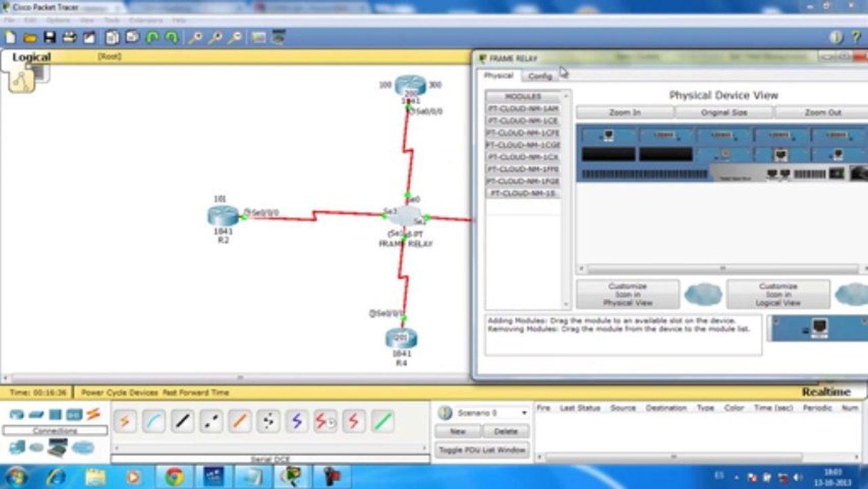Click Fast Forward Time
The image size is (868, 489).
[195, 393]
